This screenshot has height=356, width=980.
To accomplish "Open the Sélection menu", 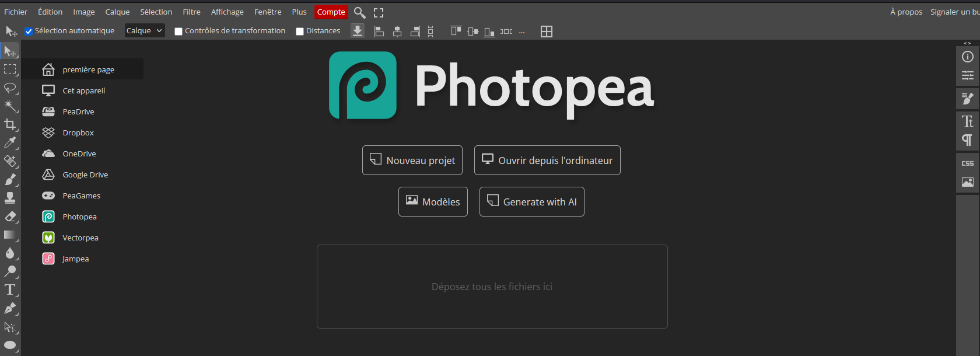I will point(156,12).
